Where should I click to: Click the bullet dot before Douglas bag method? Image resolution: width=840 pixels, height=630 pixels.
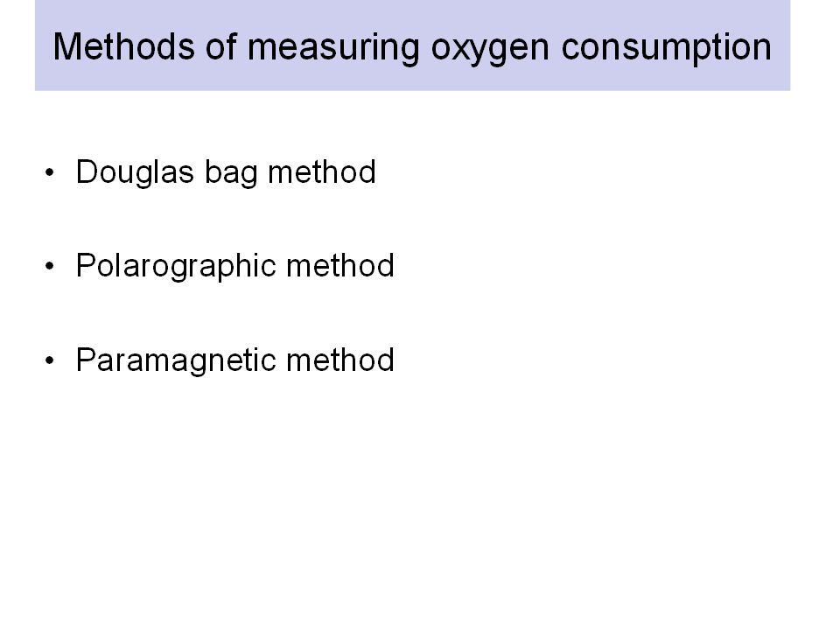tap(50, 172)
